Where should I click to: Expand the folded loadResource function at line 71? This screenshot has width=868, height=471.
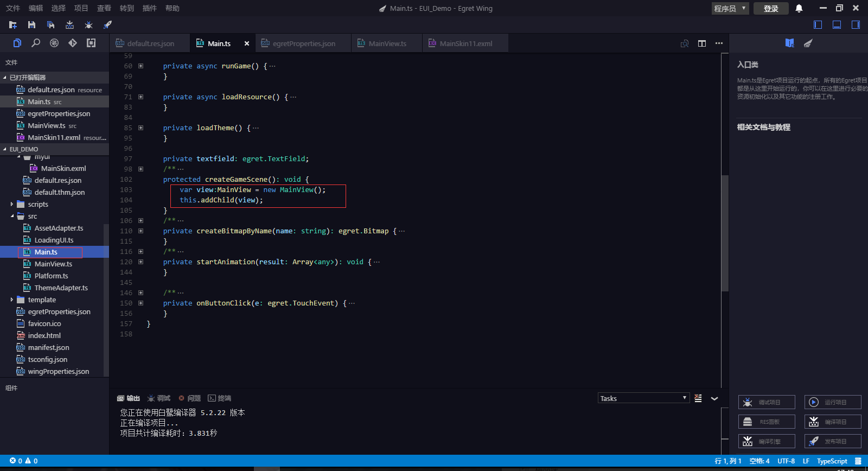coord(141,97)
